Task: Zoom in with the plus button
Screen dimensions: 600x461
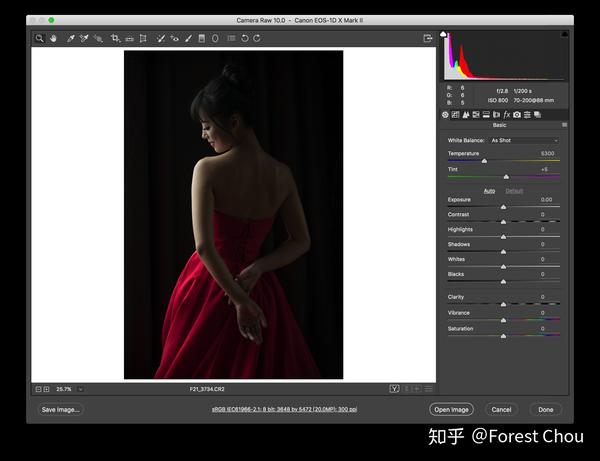Action: click(x=47, y=389)
